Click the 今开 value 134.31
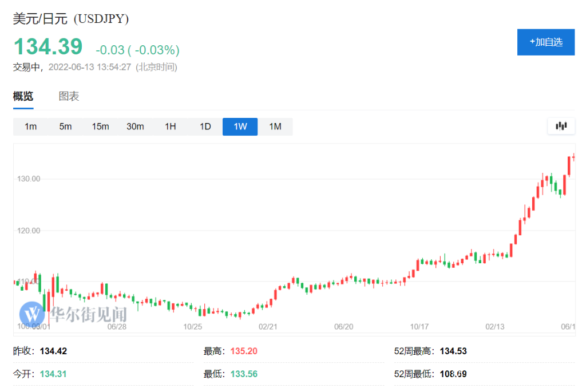Image resolution: width=586 pixels, height=392 pixels. point(53,374)
